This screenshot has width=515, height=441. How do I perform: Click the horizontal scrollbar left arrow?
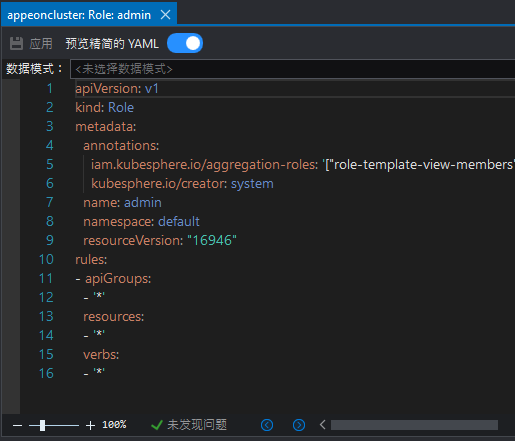click(x=322, y=425)
